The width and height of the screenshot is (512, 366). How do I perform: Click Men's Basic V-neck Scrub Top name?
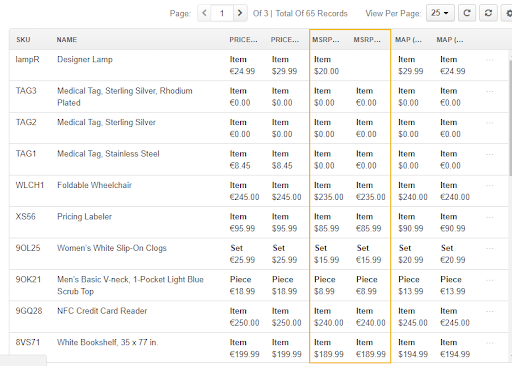(x=130, y=285)
